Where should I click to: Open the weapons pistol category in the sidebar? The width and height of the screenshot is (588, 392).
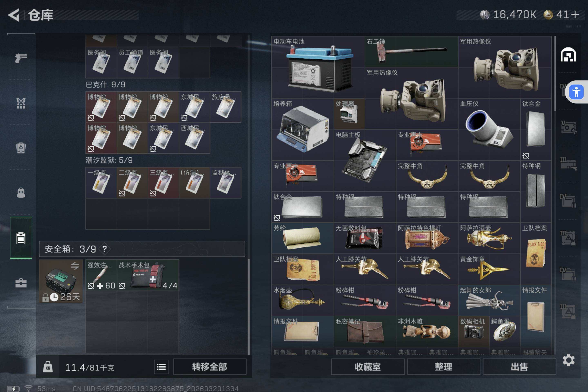coord(21,58)
